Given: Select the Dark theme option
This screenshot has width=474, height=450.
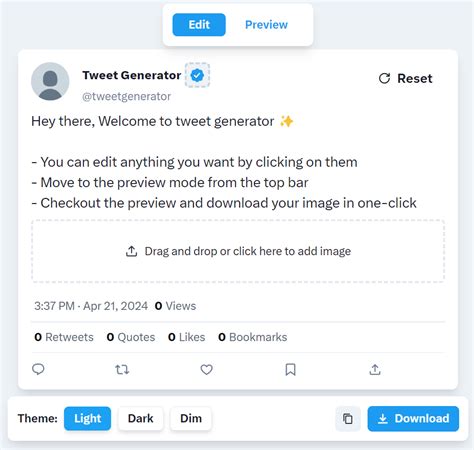Looking at the screenshot, I should click(x=141, y=419).
